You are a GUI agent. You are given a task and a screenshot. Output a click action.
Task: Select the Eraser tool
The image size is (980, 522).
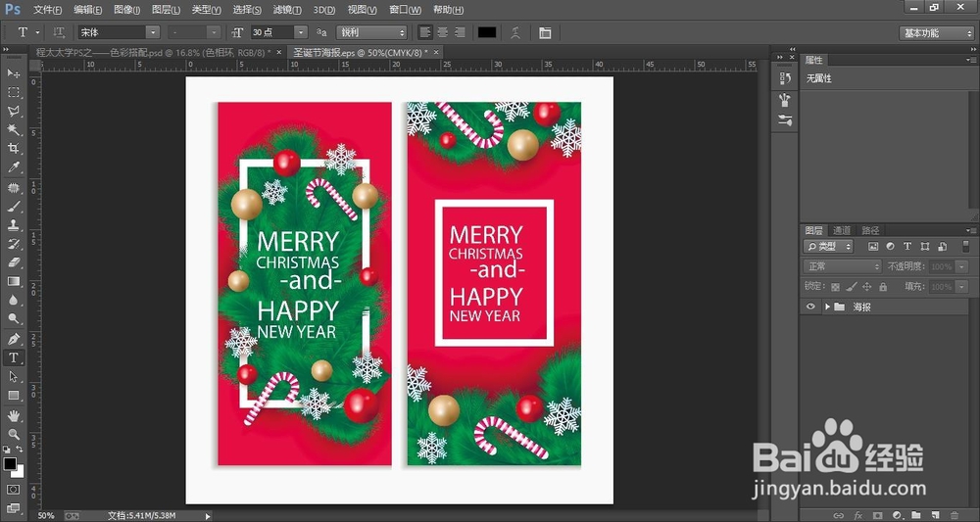(x=13, y=262)
